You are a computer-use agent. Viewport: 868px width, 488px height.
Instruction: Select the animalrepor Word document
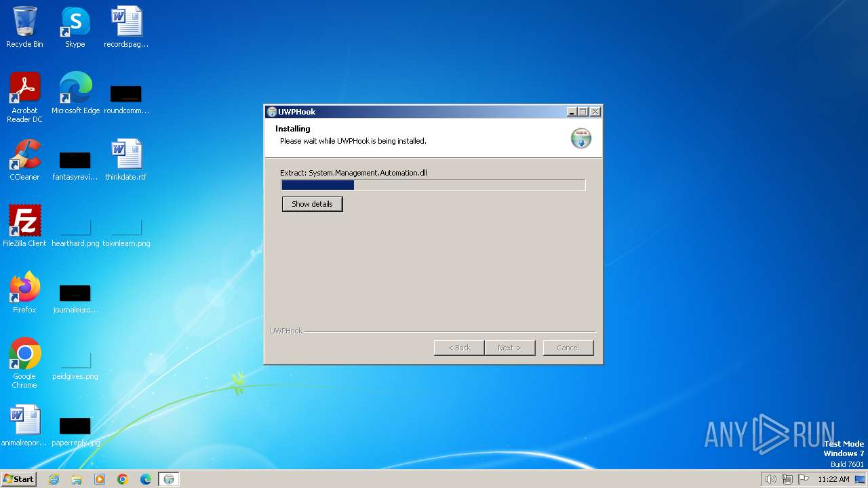point(24,426)
